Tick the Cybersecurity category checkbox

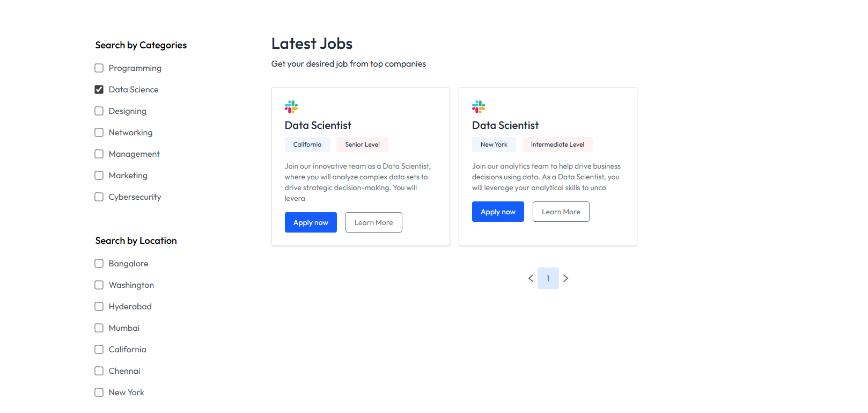(x=99, y=197)
